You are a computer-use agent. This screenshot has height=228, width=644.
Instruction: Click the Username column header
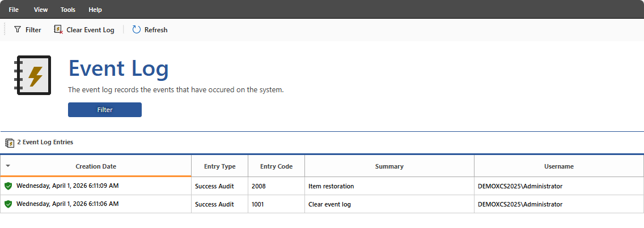coord(558,166)
